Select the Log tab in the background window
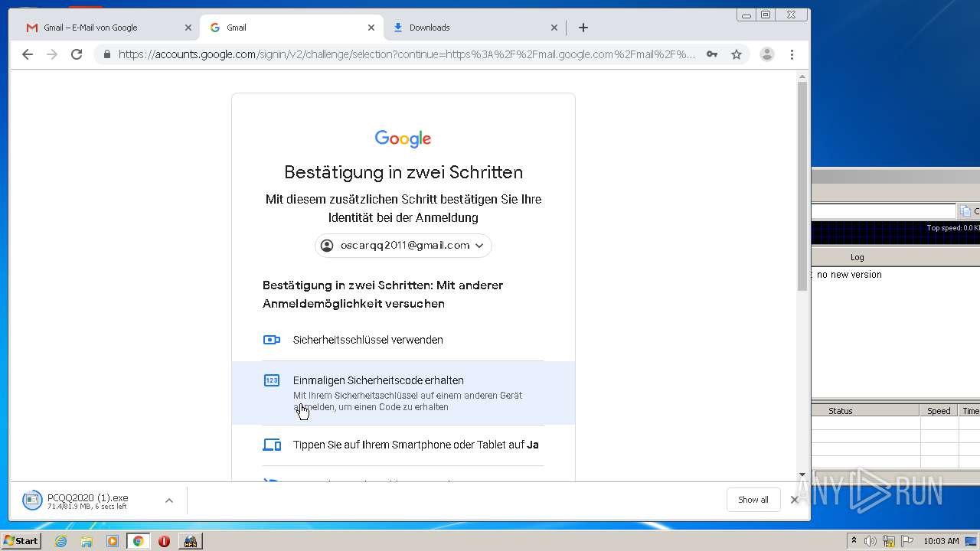This screenshot has height=551, width=980. (857, 257)
